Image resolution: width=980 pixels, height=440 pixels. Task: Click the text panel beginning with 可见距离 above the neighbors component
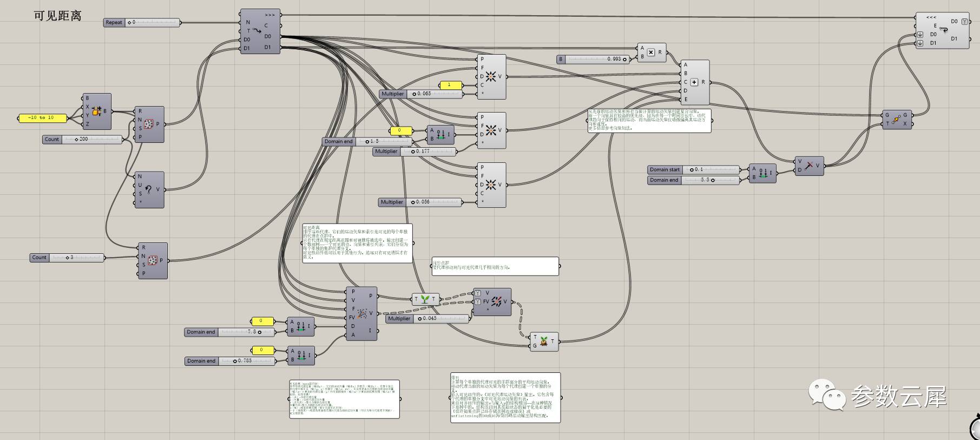point(357,244)
